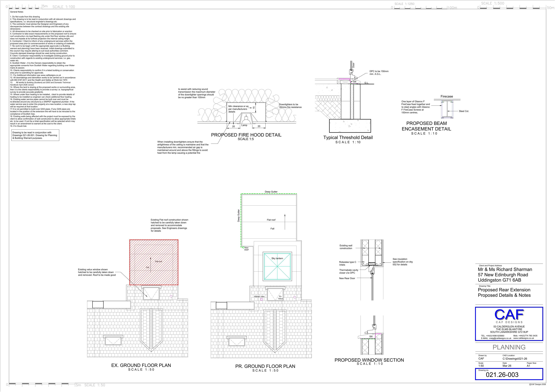Screen dimensions: 555x392
Task: Click 'DPC to be 150mm min. A.G.L.' annotation
Action: coord(379,73)
